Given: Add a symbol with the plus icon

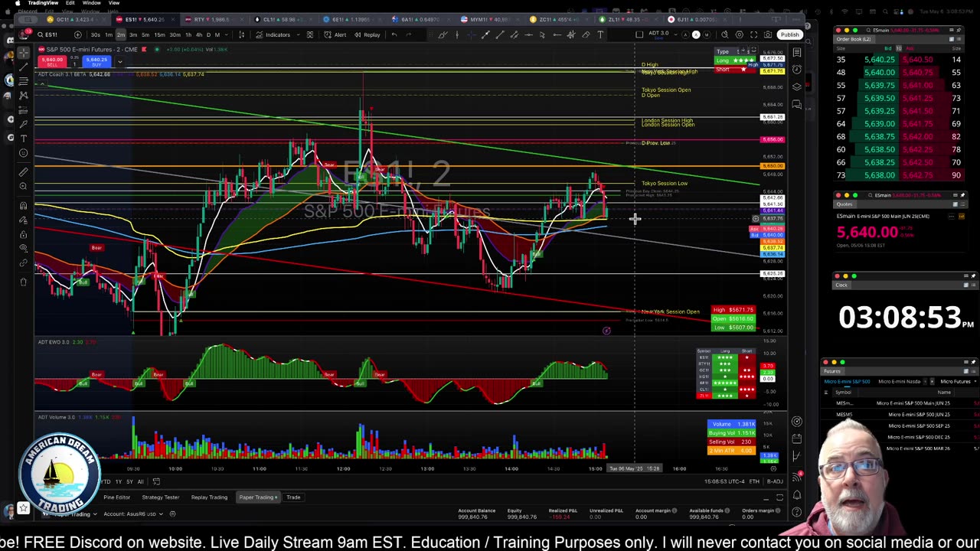Looking at the screenshot, I should tap(77, 34).
